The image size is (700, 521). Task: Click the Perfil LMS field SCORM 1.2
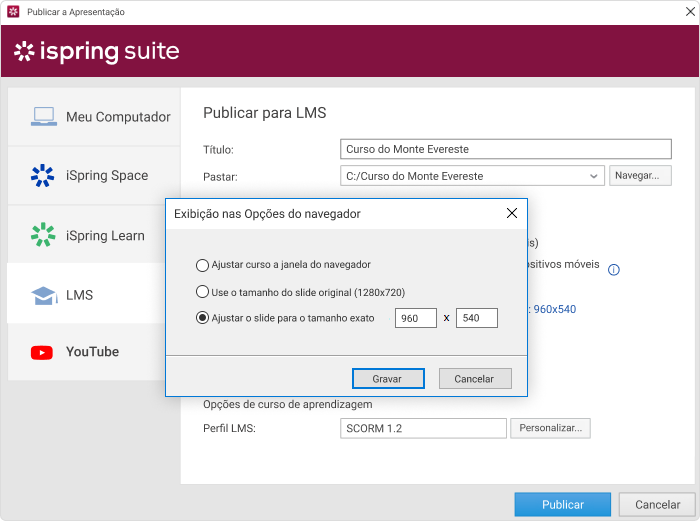(423, 428)
